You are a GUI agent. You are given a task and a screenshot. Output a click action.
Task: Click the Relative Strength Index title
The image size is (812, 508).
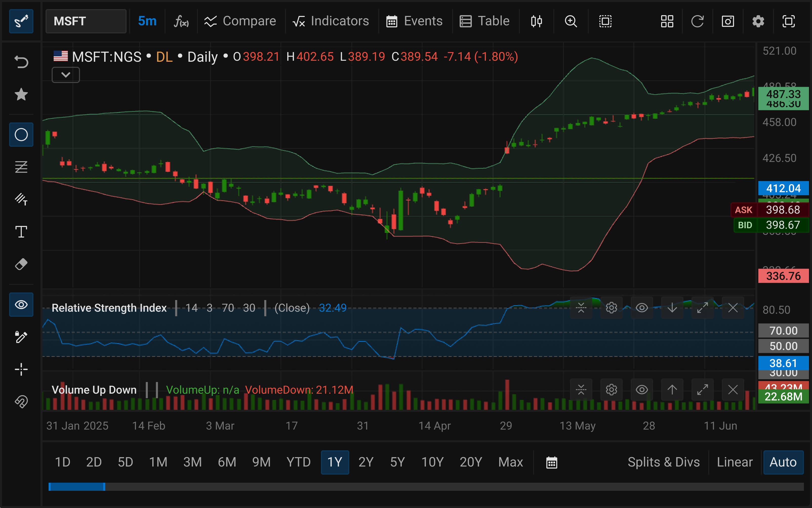click(109, 308)
